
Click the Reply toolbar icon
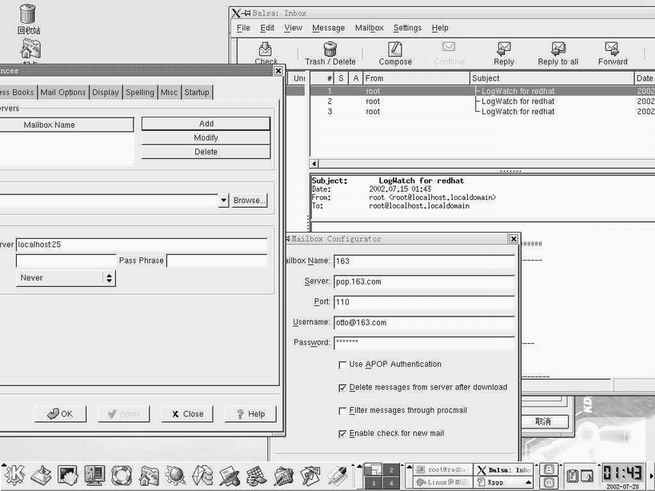point(504,52)
